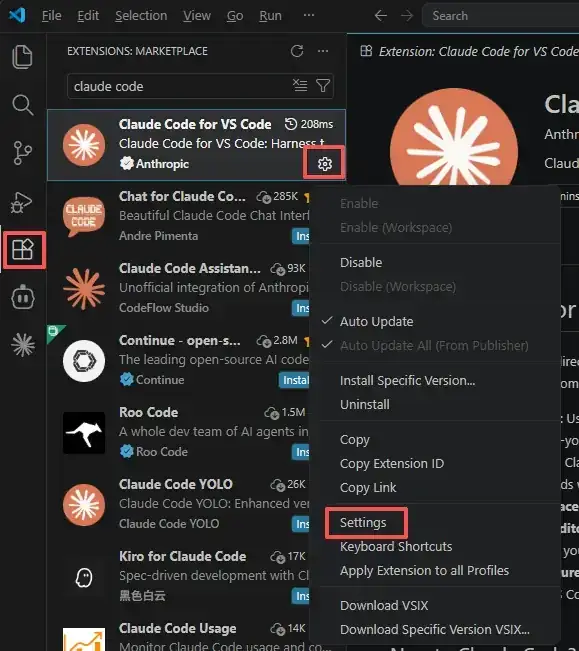Click the 'CodeFlow Studio' publisher name
Image resolution: width=579 pixels, height=651 pixels.
coord(164,308)
